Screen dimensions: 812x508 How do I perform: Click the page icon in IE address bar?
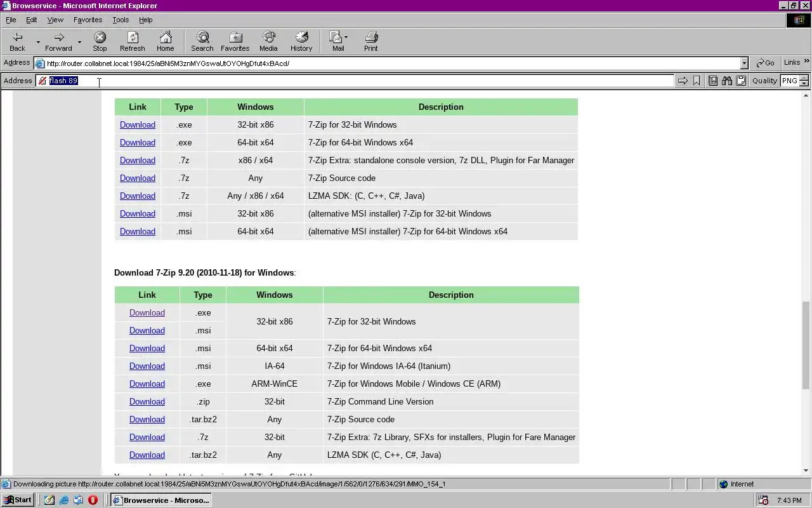click(x=40, y=63)
